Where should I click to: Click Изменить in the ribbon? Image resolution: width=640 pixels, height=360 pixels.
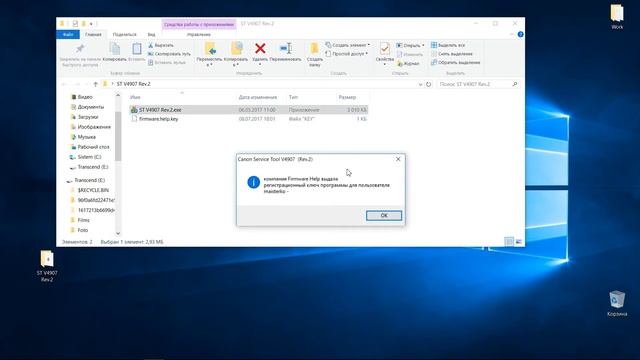[409, 54]
